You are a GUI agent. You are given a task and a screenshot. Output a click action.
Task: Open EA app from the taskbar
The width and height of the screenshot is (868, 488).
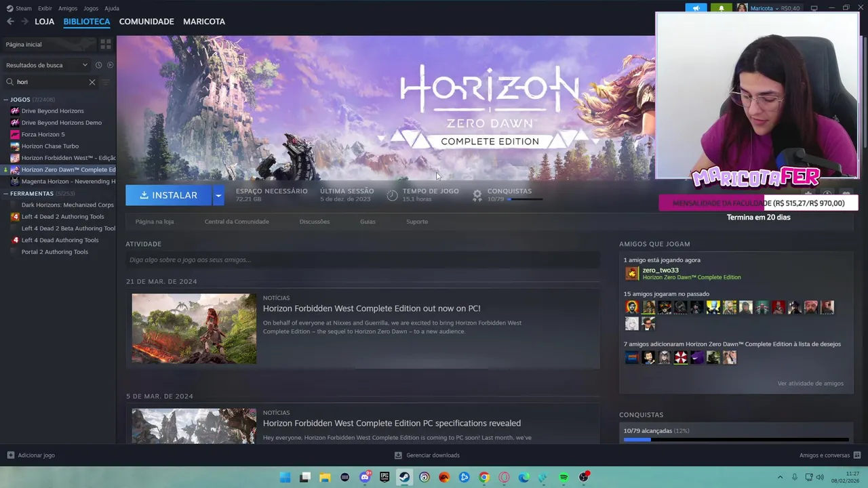pyautogui.click(x=444, y=477)
